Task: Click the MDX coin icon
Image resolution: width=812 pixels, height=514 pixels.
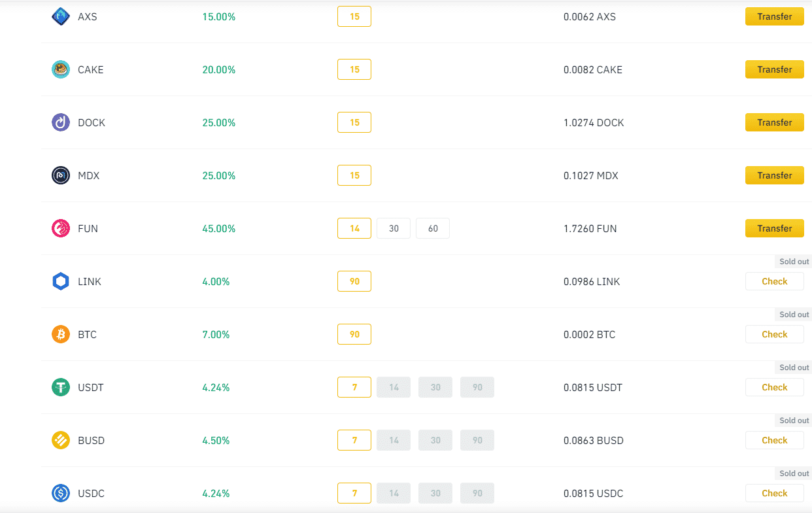Action: tap(61, 175)
